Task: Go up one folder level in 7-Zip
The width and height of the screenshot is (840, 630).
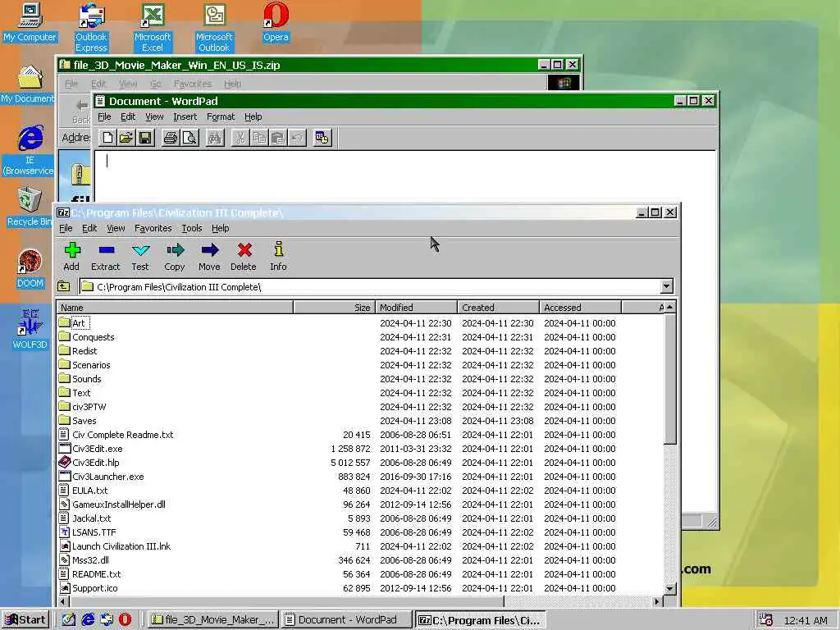Action: 64,286
